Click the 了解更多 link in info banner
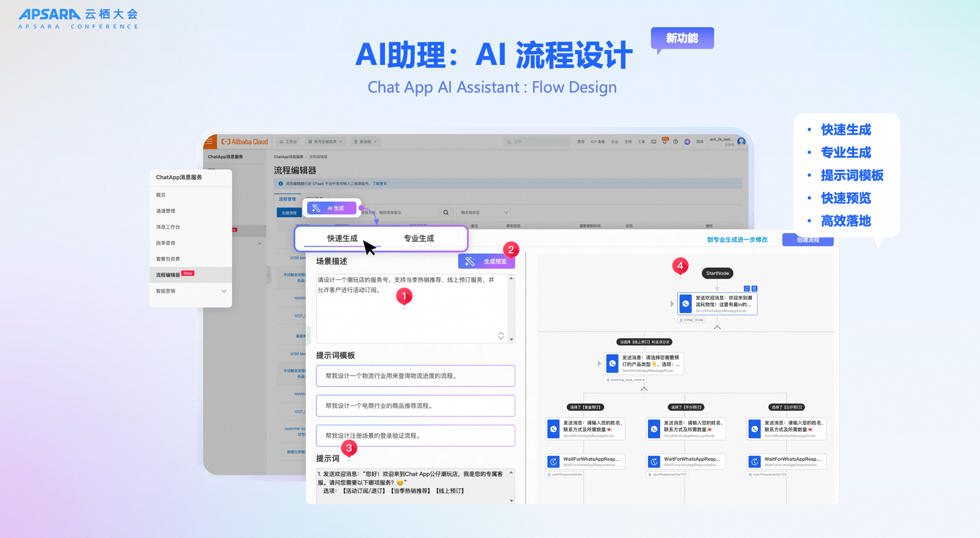The image size is (980, 538). pos(379,183)
